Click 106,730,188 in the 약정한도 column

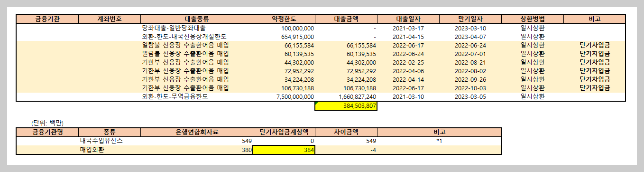(284, 88)
